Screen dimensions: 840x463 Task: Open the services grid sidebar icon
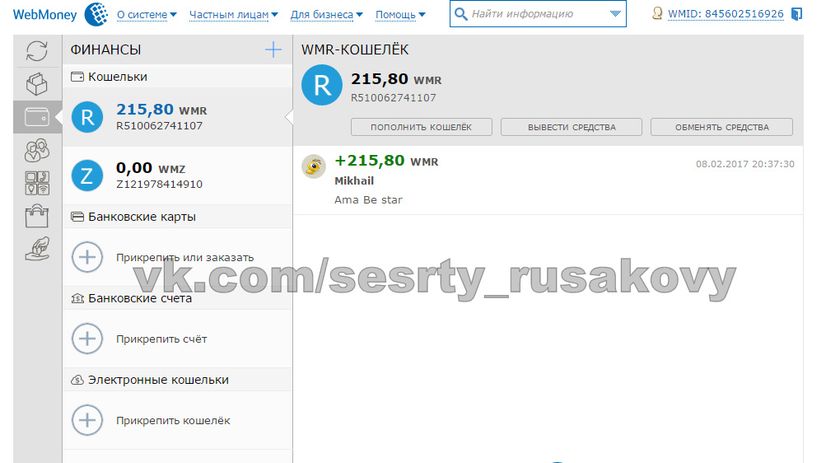point(37,183)
